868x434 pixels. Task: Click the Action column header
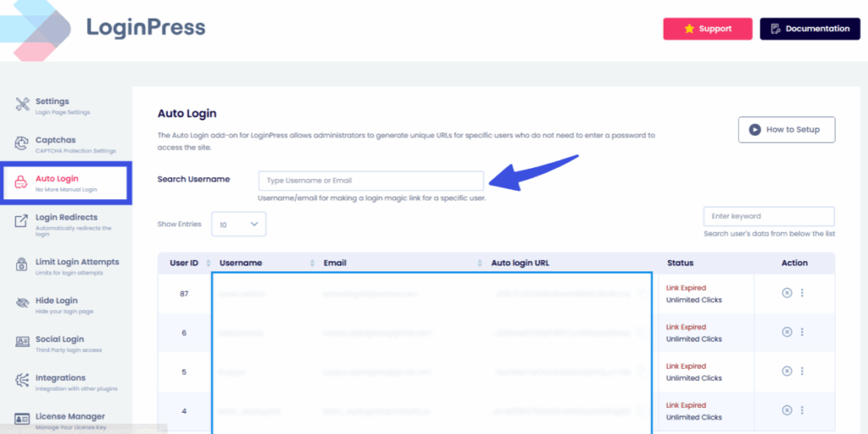(x=794, y=263)
